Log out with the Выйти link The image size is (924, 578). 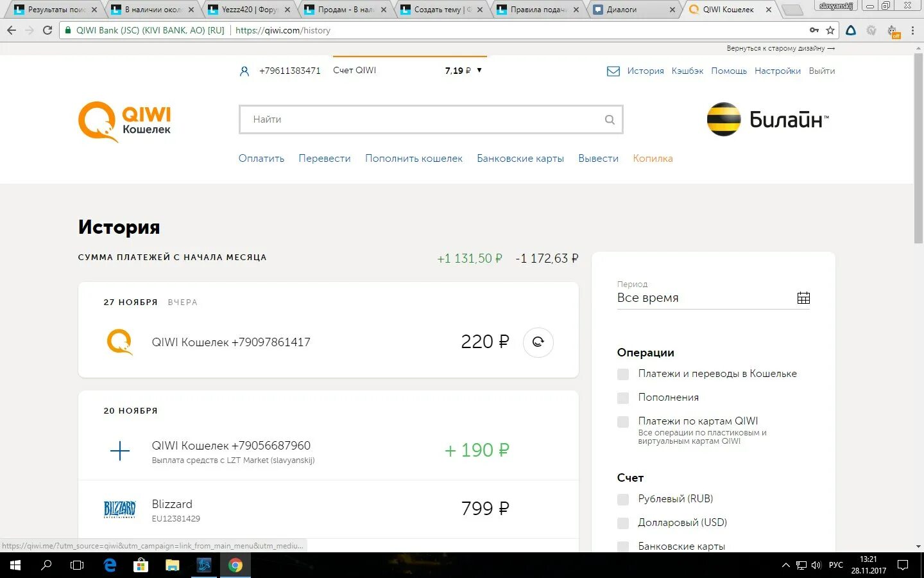click(822, 71)
